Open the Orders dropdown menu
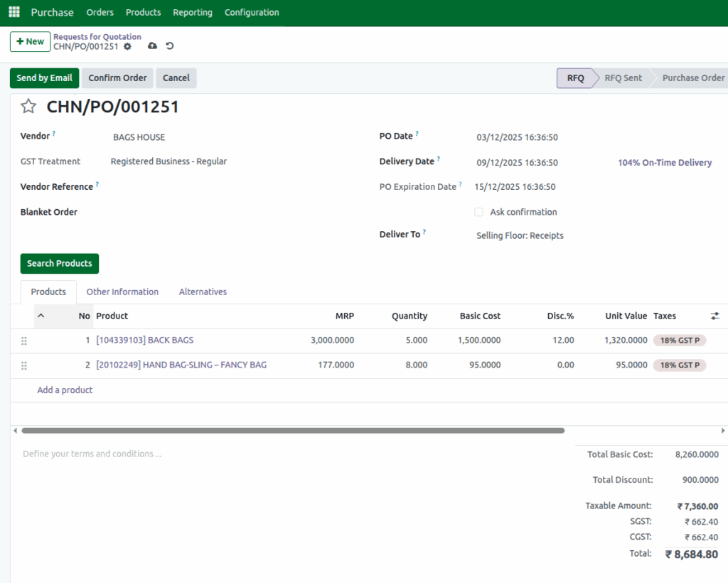 coord(100,12)
